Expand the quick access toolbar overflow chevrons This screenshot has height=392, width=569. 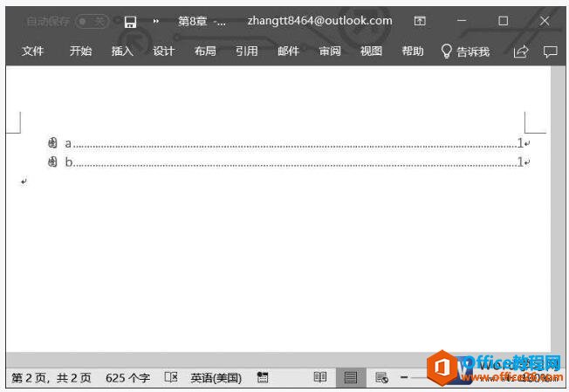pos(155,22)
